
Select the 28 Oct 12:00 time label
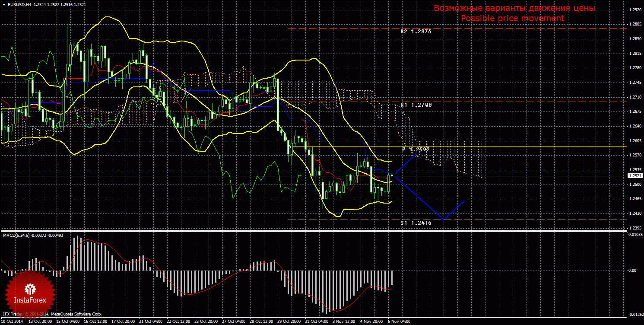[x=260, y=322]
